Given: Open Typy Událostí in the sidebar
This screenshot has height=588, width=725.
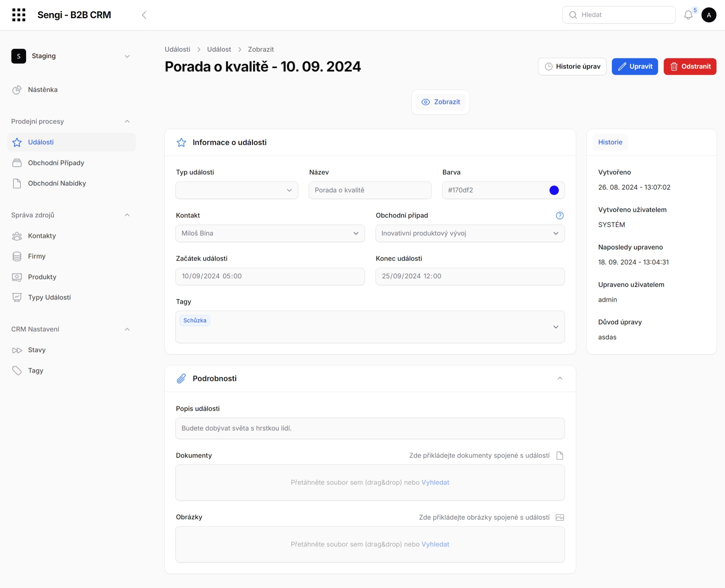Looking at the screenshot, I should (71, 297).
